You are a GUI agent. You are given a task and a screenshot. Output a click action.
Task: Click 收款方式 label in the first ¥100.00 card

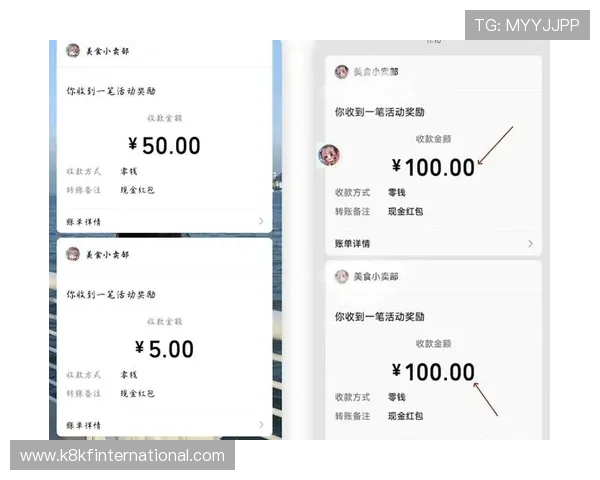point(352,193)
